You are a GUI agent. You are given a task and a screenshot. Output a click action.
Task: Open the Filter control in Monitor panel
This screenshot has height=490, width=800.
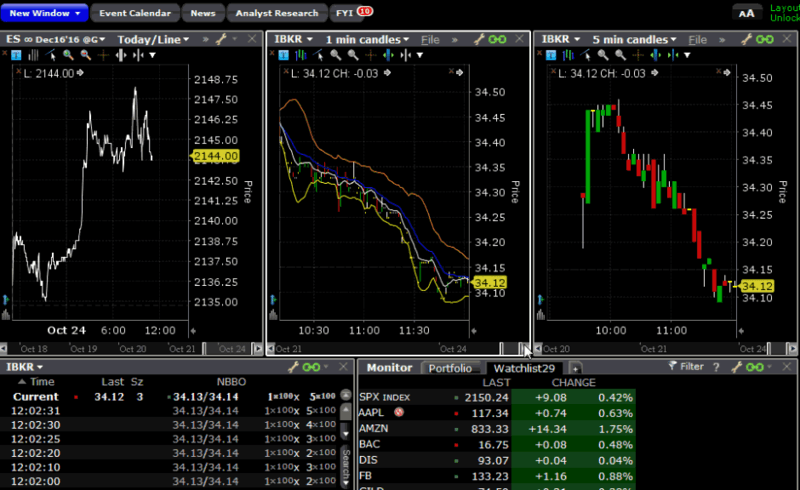pyautogui.click(x=686, y=366)
